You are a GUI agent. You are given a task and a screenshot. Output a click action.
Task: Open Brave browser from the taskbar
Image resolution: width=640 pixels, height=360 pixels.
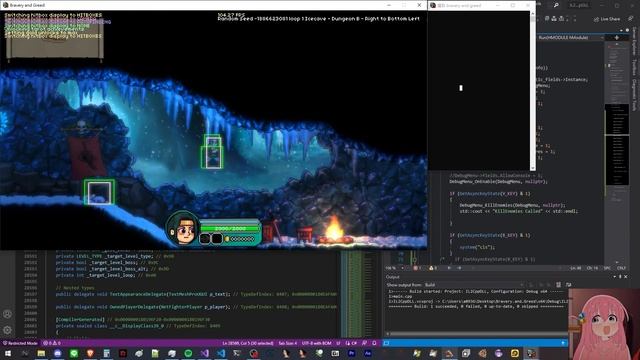90,353
